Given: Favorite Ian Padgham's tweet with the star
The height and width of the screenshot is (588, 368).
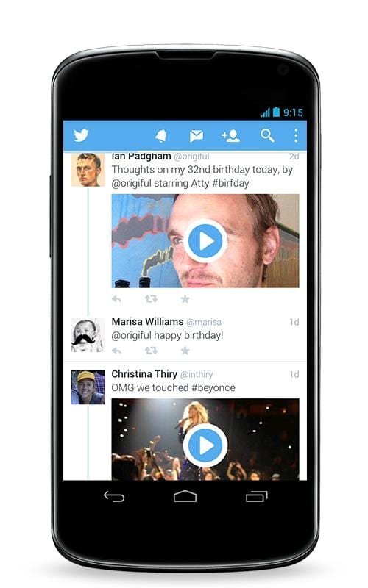Looking at the screenshot, I should click(x=185, y=299).
